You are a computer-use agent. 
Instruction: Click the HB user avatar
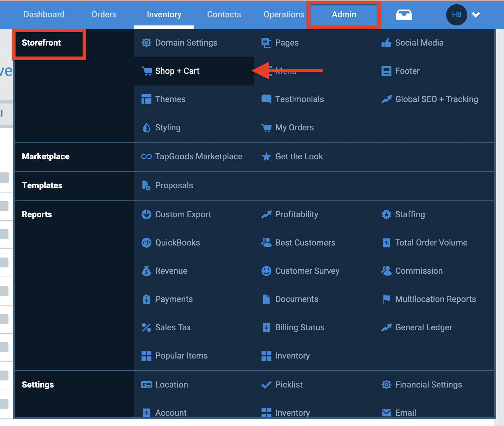pos(456,15)
